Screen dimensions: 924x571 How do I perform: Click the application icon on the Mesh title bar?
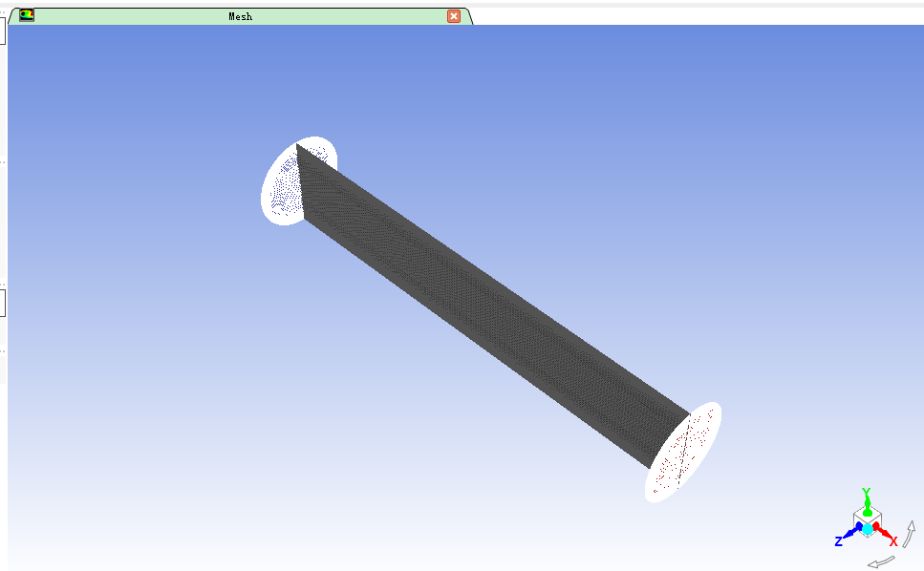(26, 16)
